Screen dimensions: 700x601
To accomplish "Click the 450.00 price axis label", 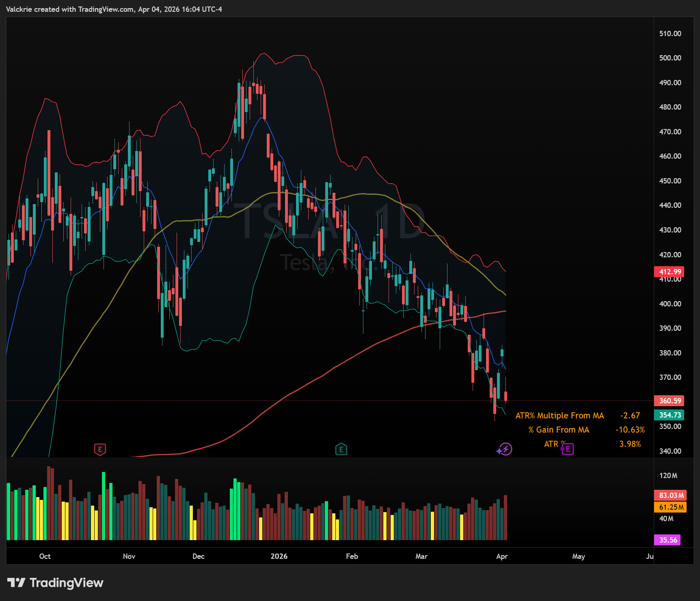I will [670, 181].
